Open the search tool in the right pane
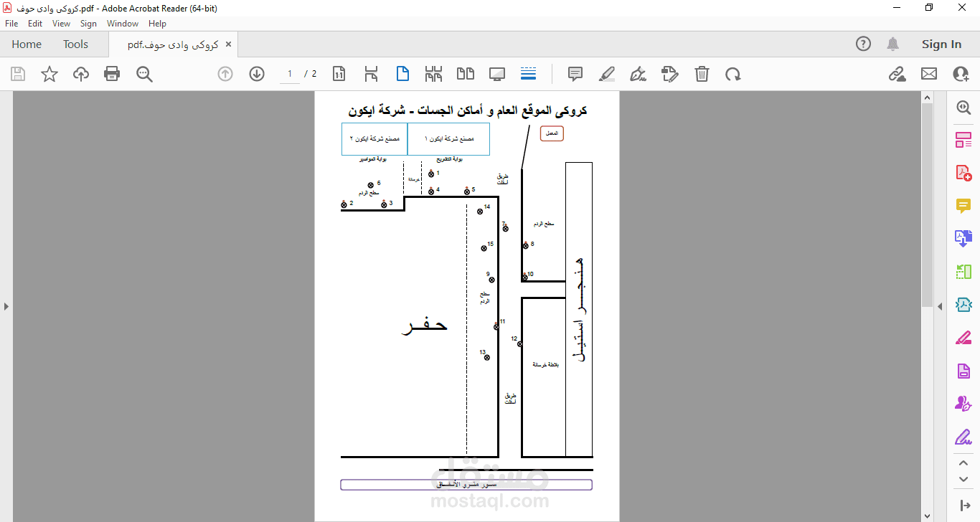Image resolution: width=980 pixels, height=522 pixels. click(963, 108)
